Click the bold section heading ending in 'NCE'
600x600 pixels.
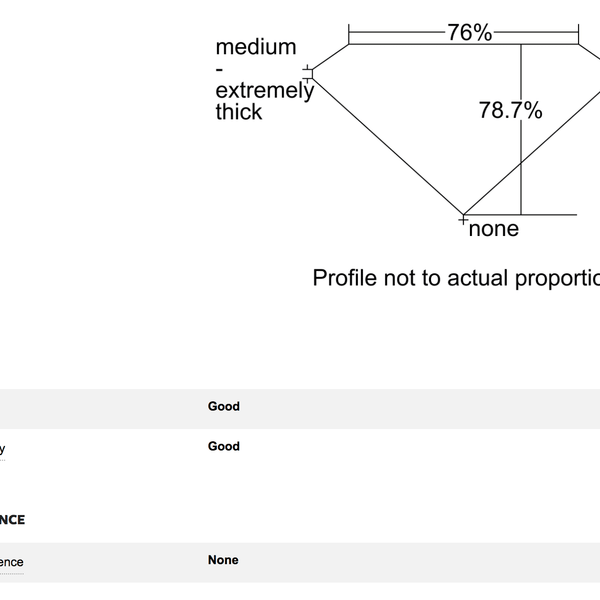tap(12, 520)
